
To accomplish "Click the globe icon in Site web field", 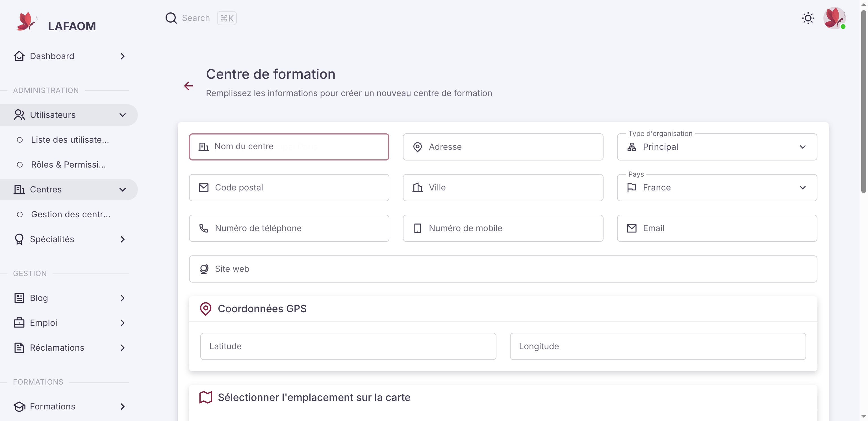I will (x=204, y=269).
